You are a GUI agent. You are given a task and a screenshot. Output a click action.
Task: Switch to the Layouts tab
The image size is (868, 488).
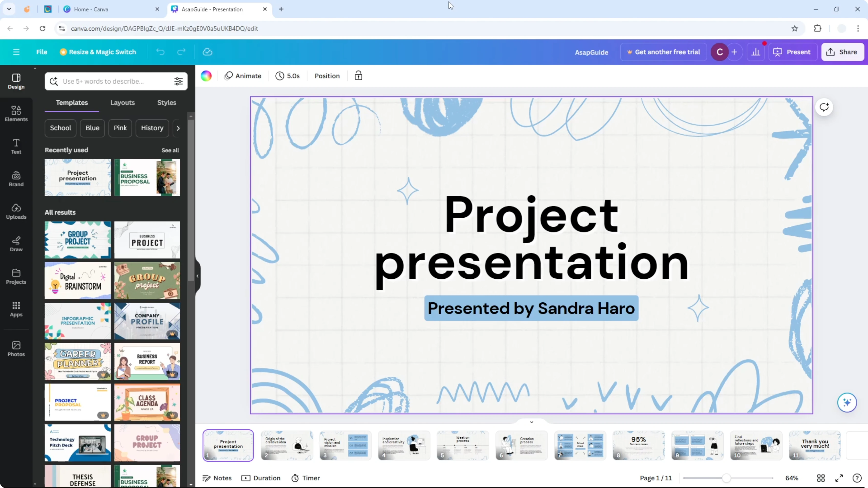coord(123,103)
